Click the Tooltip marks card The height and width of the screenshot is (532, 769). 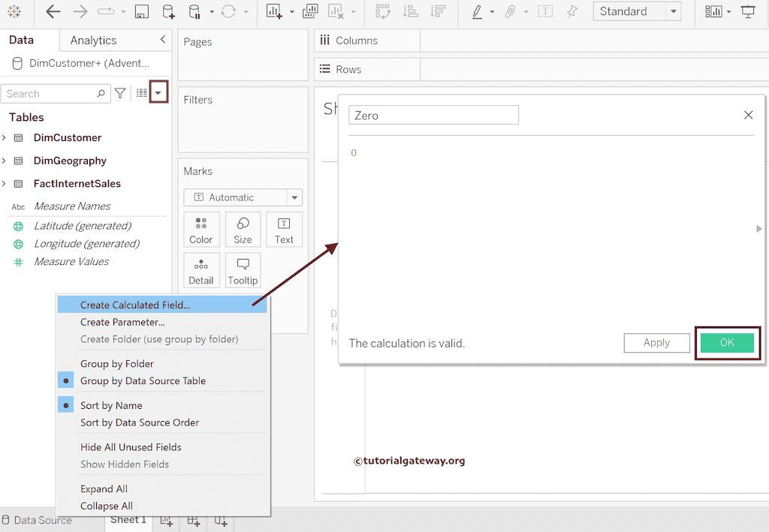[243, 271]
